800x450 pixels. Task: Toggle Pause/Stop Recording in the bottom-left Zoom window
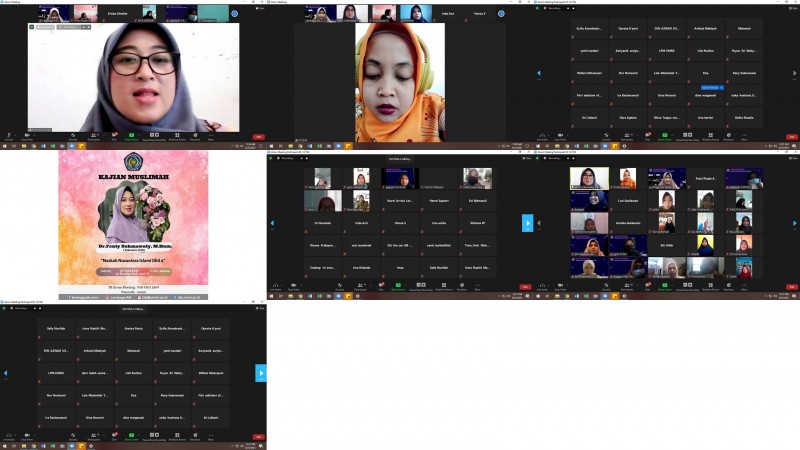(x=154, y=436)
